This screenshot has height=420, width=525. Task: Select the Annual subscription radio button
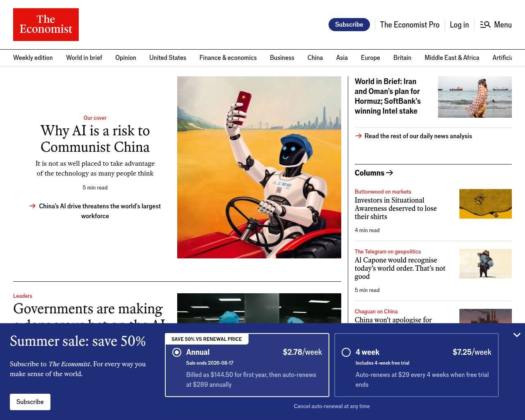[177, 352]
